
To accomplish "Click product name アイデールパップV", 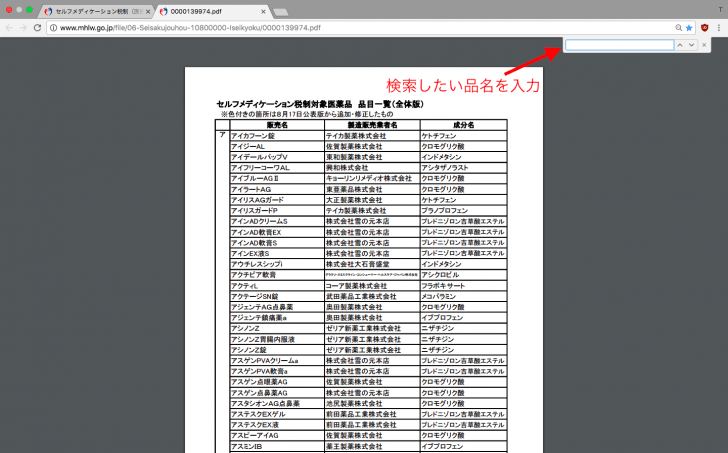I will pyautogui.click(x=260, y=157).
